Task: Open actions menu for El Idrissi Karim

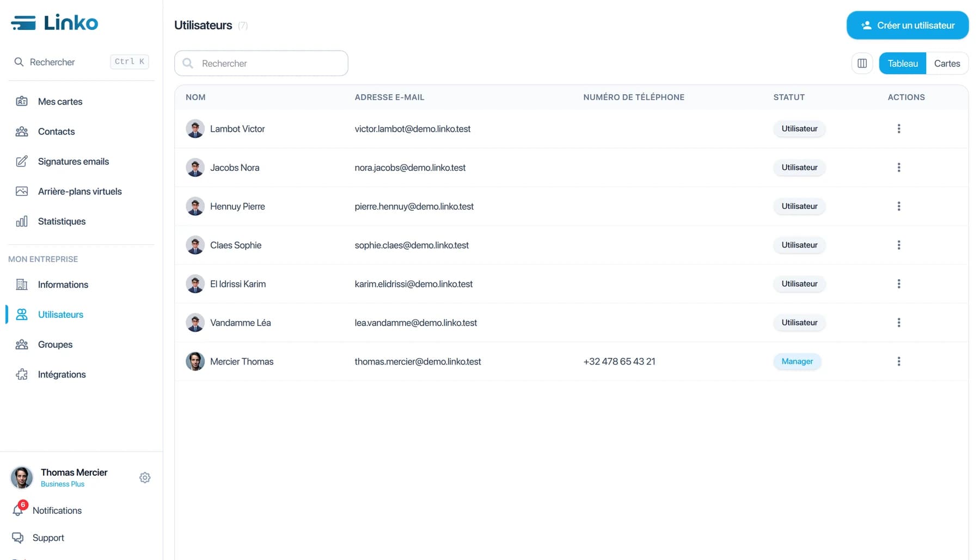Action: 898,284
